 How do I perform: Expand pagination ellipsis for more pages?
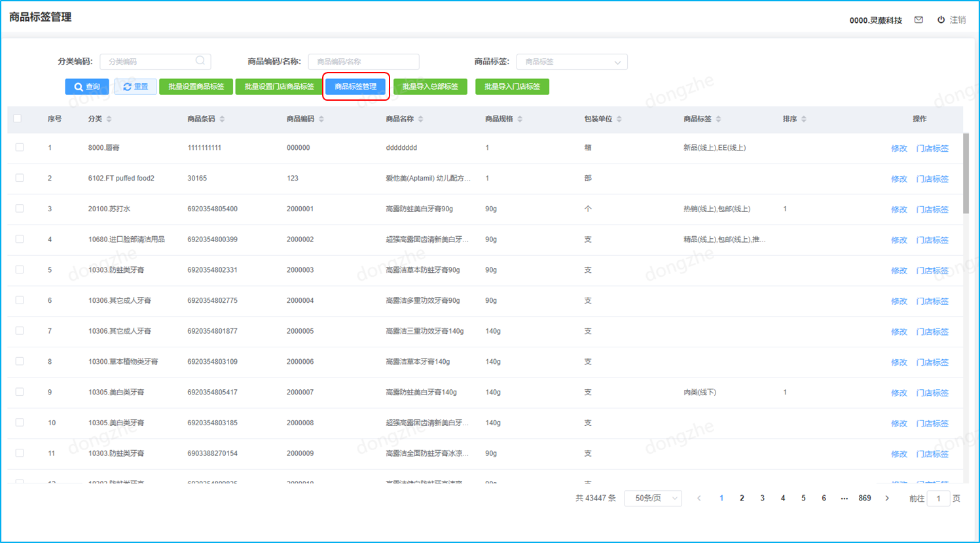tap(844, 499)
